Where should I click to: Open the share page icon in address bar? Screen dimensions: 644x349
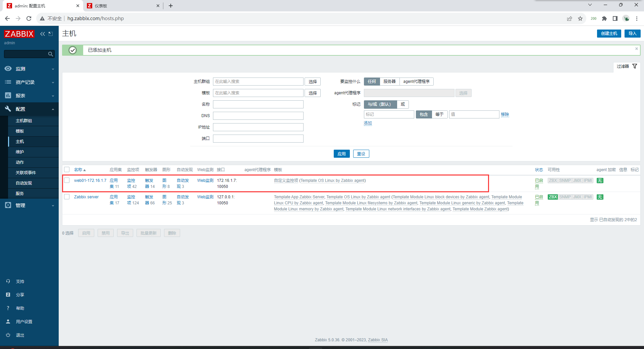coord(570,18)
